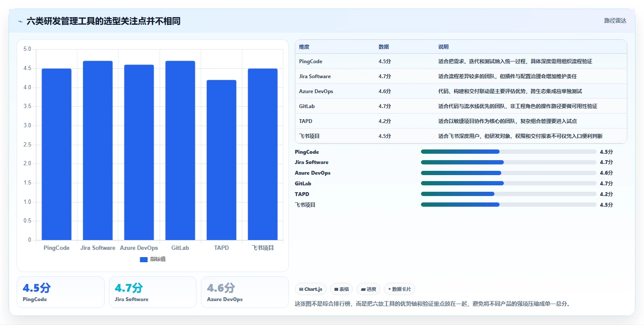Select the 数据卡片 chip

400,289
